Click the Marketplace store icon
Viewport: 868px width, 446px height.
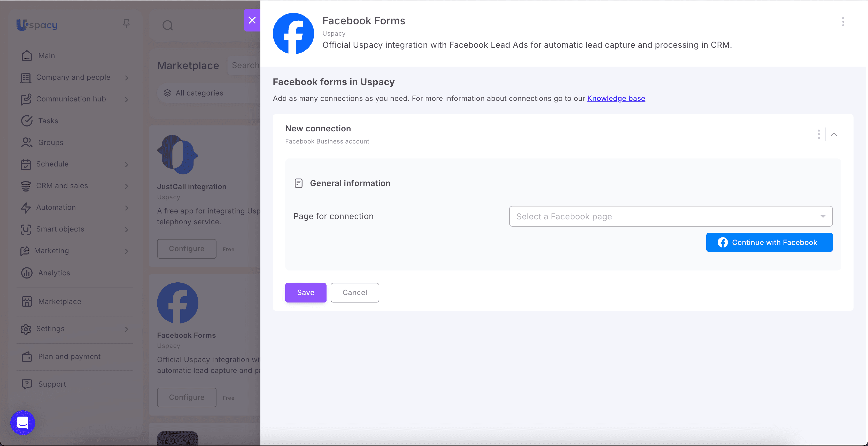click(x=27, y=301)
